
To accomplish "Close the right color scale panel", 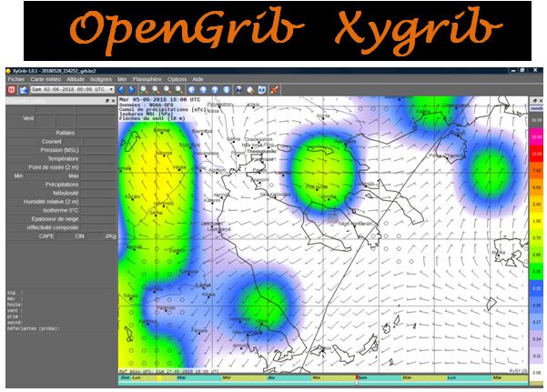I will [x=541, y=100].
